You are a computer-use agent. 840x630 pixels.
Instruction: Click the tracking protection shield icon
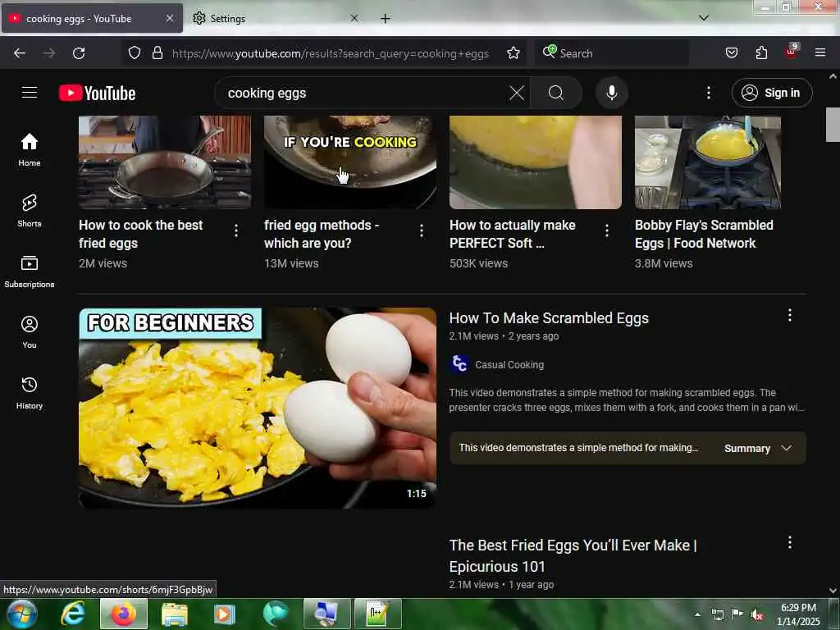click(x=135, y=52)
